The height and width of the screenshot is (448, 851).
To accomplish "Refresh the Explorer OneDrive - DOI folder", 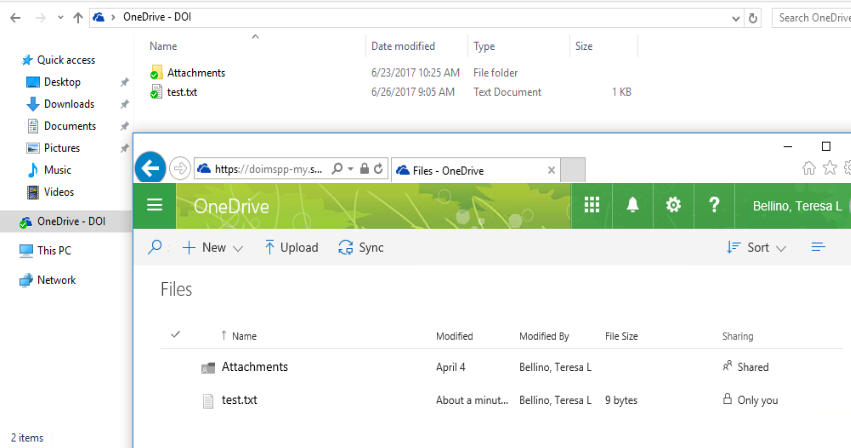I will pos(753,18).
